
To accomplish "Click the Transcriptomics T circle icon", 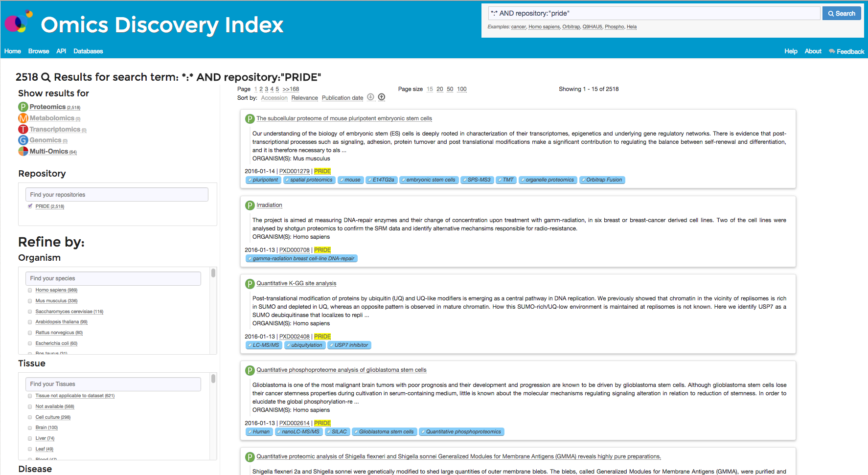I will coord(23,129).
